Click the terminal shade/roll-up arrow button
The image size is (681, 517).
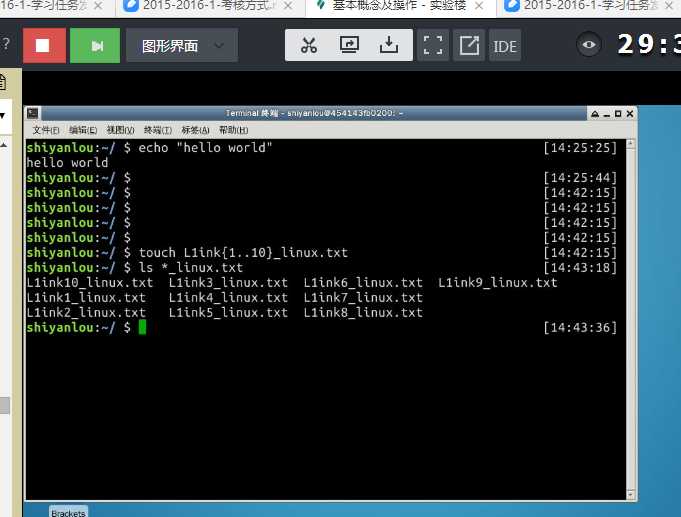(595, 114)
